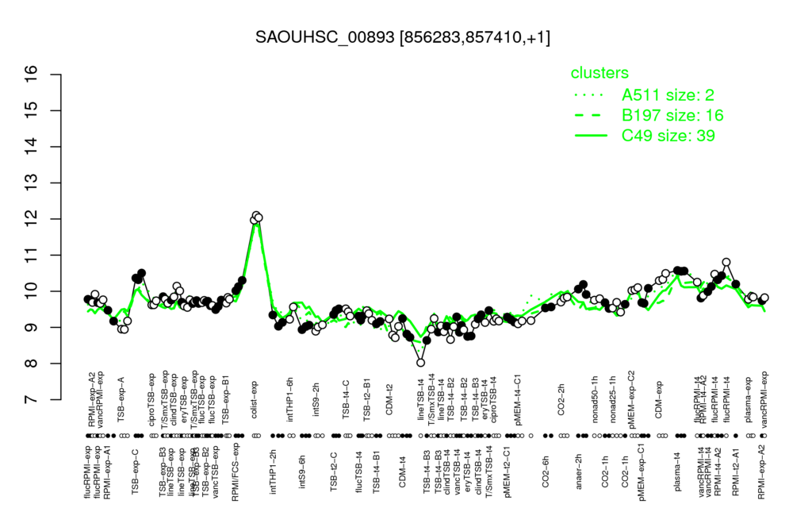Image resolution: width=812 pixels, height=508 pixels.
Task: Click the 'pMEM-exp-C1' lower-row label
Action: click(642, 471)
